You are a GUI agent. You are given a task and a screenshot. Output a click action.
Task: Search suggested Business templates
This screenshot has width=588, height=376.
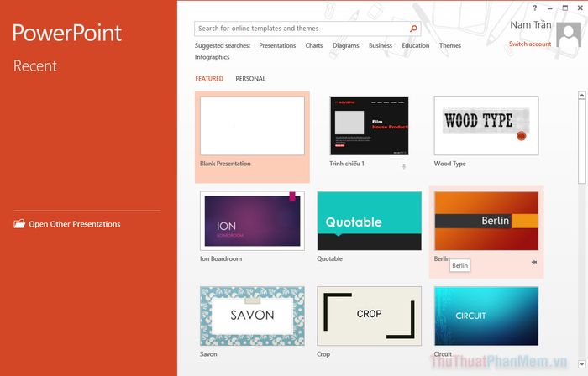381,45
